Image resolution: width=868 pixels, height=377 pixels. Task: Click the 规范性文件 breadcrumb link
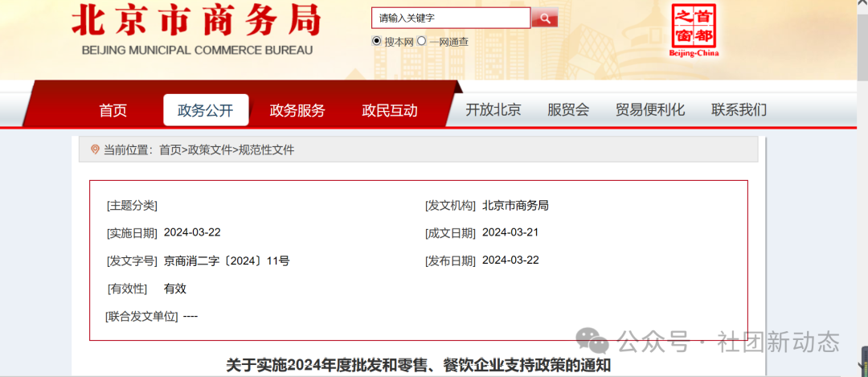pyautogui.click(x=266, y=150)
